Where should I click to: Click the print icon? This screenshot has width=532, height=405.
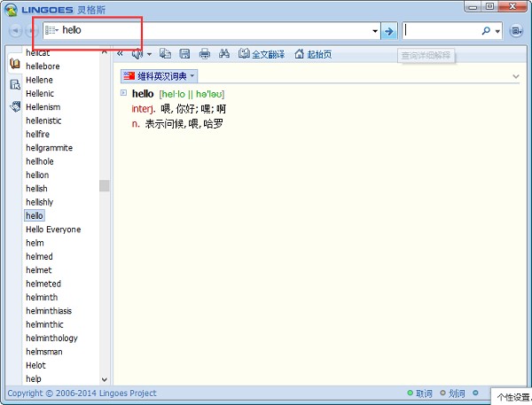pos(205,53)
